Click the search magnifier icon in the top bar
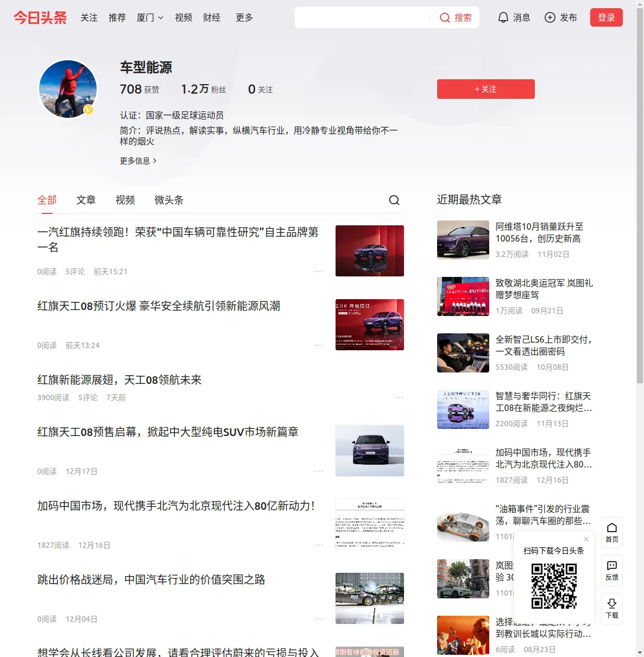The height and width of the screenshot is (657, 644). [445, 18]
